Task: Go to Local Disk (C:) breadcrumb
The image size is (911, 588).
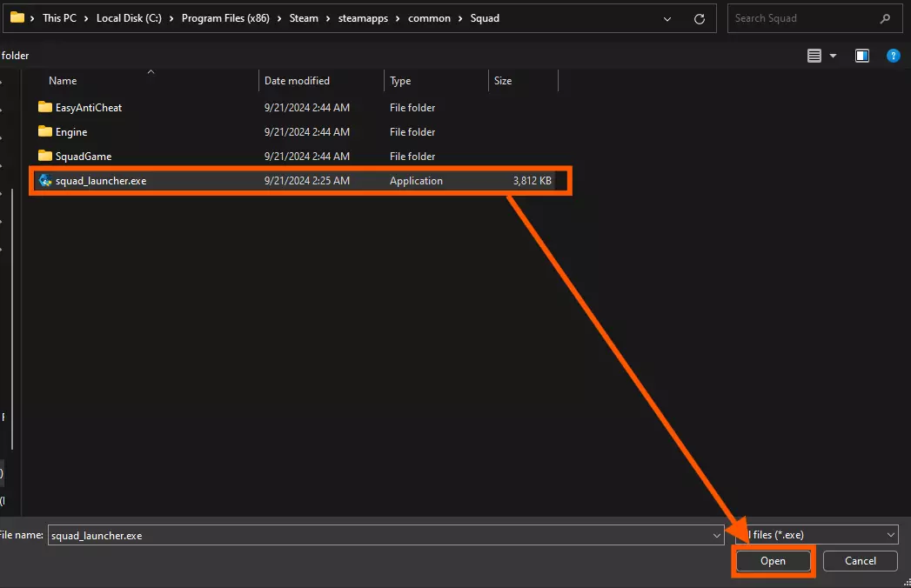Action: point(129,18)
